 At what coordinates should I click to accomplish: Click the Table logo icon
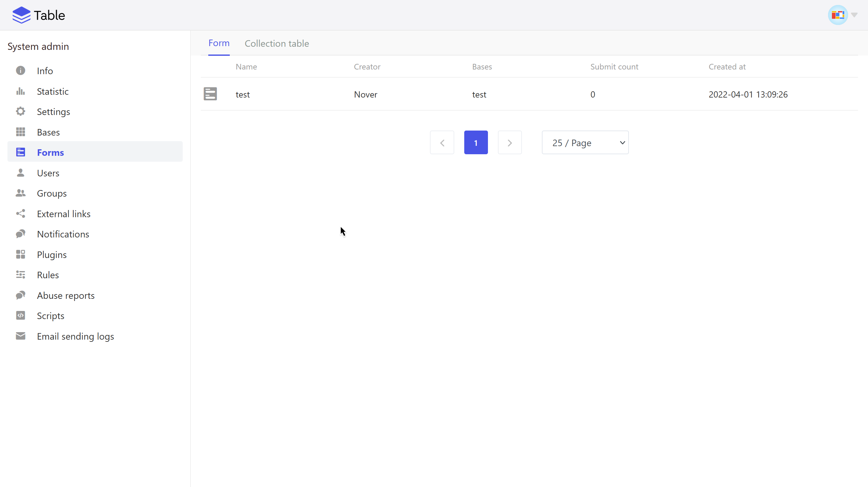21,15
